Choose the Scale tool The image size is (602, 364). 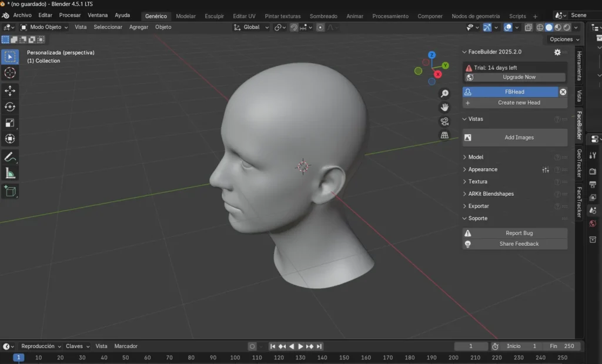tap(10, 123)
